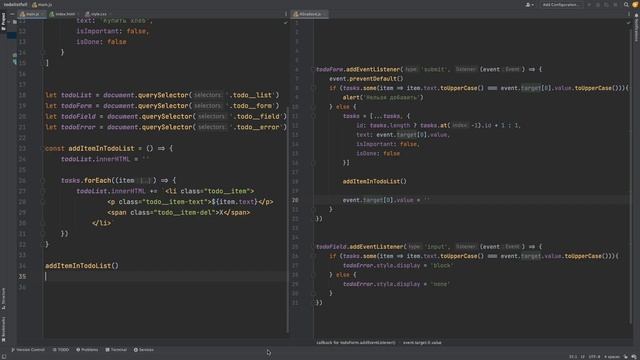Click 'let todoList' declaration line
Image resolution: width=640 pixels, height=360 pixels.
162,95
